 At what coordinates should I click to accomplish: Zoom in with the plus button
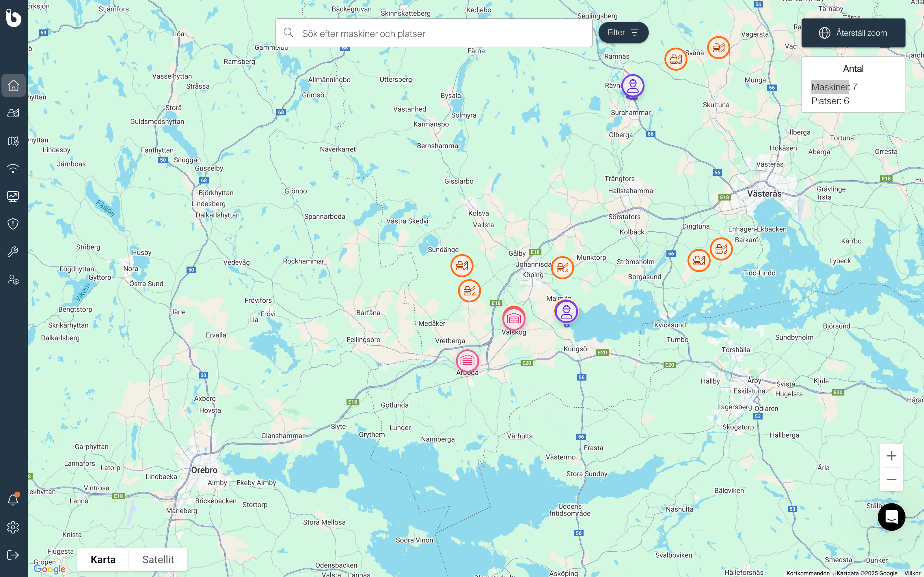click(x=892, y=456)
